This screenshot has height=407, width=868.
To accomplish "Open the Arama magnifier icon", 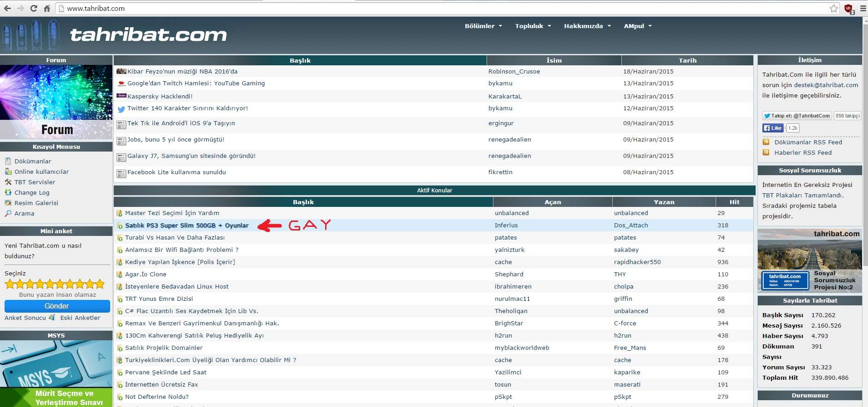I will click(x=8, y=213).
